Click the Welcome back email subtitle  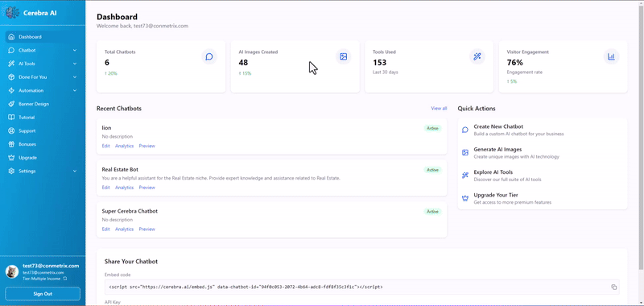pos(142,26)
